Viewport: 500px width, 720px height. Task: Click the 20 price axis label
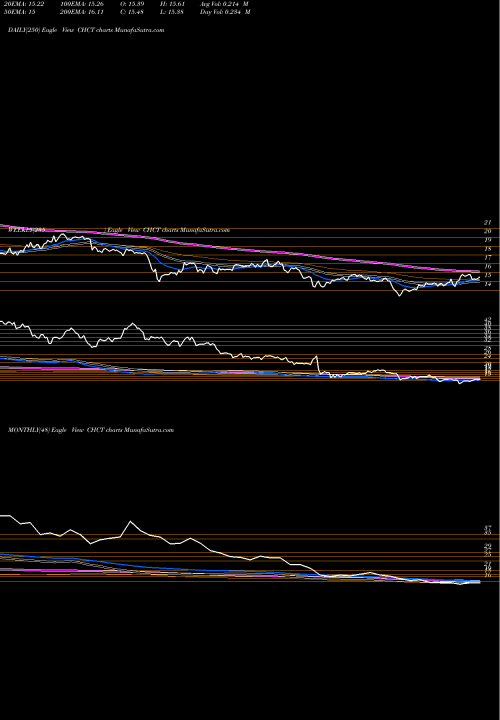click(488, 231)
